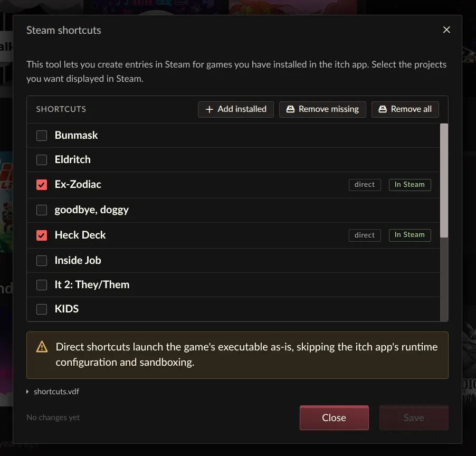Click the Close button

(x=334, y=418)
